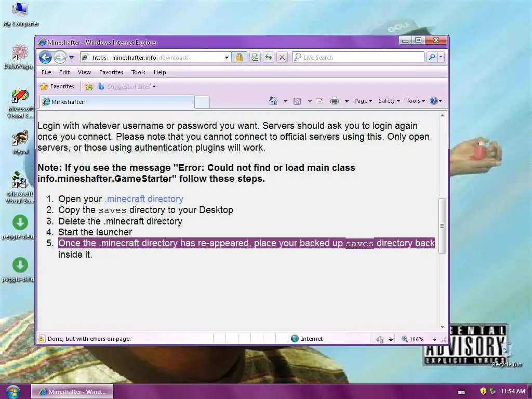Click the Internet zone globe

click(295, 339)
